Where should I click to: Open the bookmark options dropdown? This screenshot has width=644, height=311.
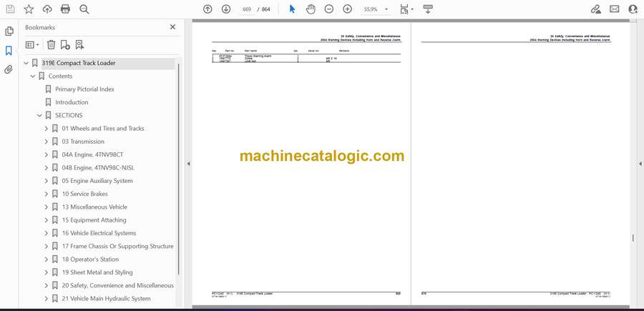point(32,45)
